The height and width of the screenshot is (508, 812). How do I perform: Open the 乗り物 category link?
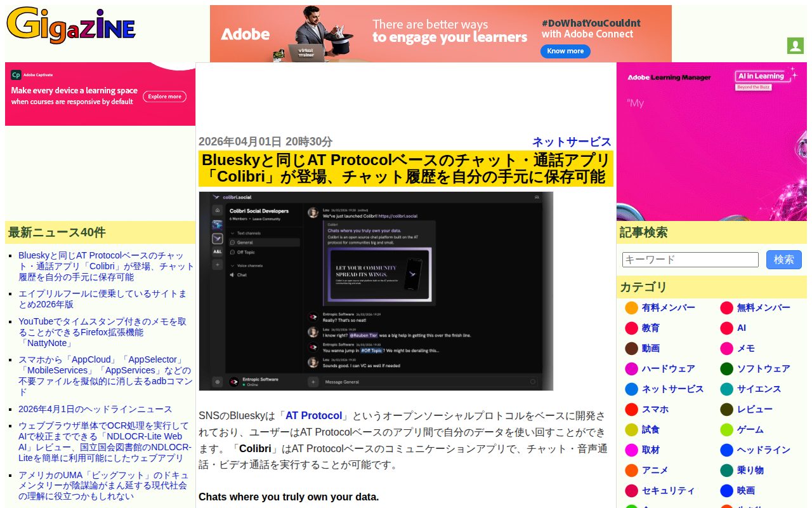coord(750,471)
